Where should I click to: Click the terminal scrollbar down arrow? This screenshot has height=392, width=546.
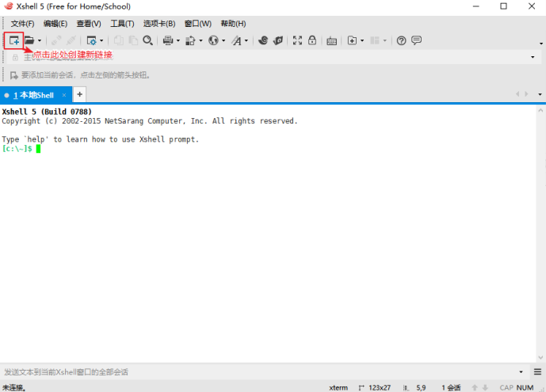(540, 357)
